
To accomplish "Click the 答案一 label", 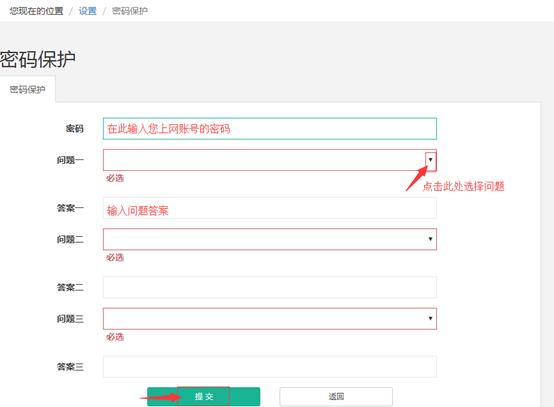I will click(x=70, y=208).
